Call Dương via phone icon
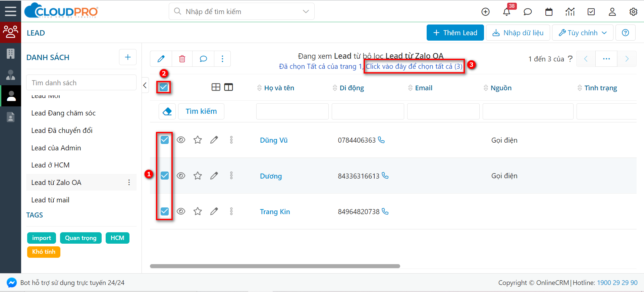644x292 pixels. (x=385, y=176)
